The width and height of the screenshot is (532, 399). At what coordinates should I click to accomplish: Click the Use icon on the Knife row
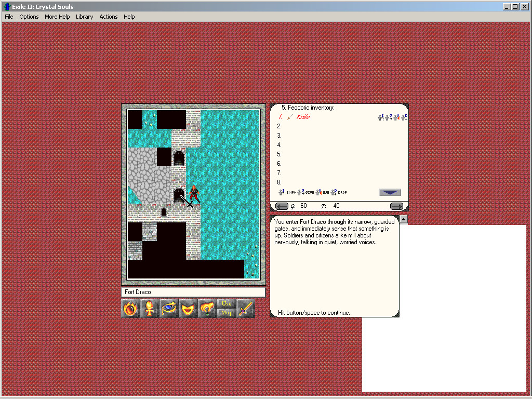[396, 117]
